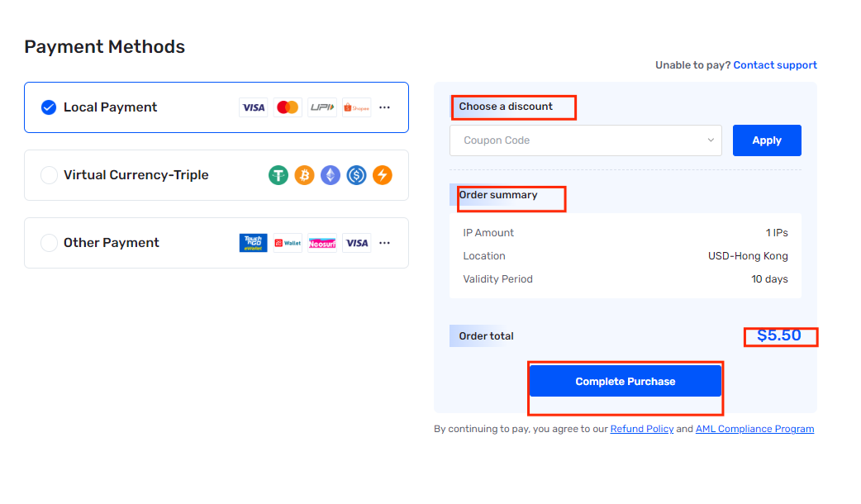The image size is (861, 504).
Task: Apply the coupon code
Action: 767,140
